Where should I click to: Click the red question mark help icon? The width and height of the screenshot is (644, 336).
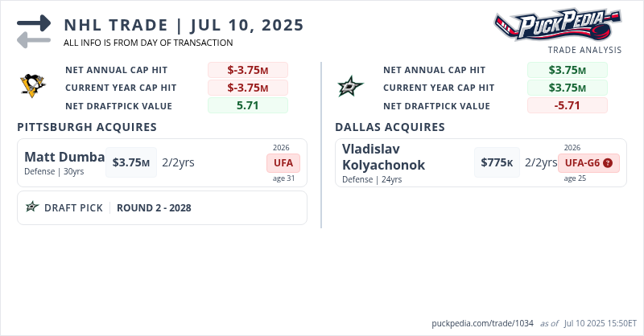pyautogui.click(x=608, y=163)
